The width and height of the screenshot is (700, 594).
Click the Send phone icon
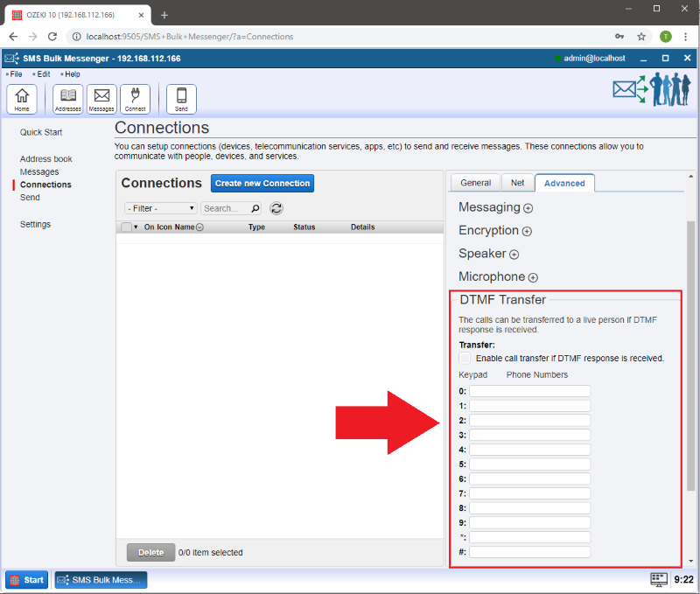(x=181, y=99)
